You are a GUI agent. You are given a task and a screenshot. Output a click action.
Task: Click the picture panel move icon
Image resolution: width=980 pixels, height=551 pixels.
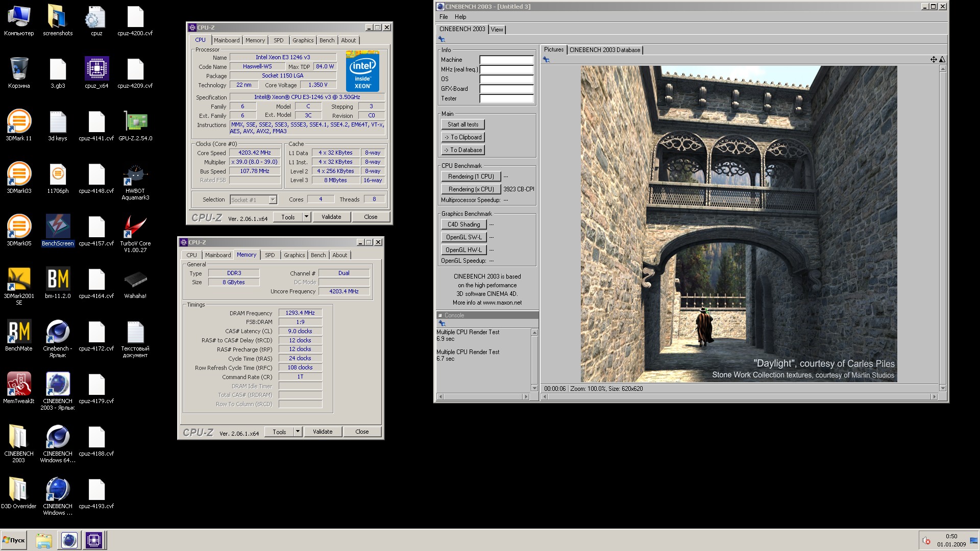(x=934, y=60)
